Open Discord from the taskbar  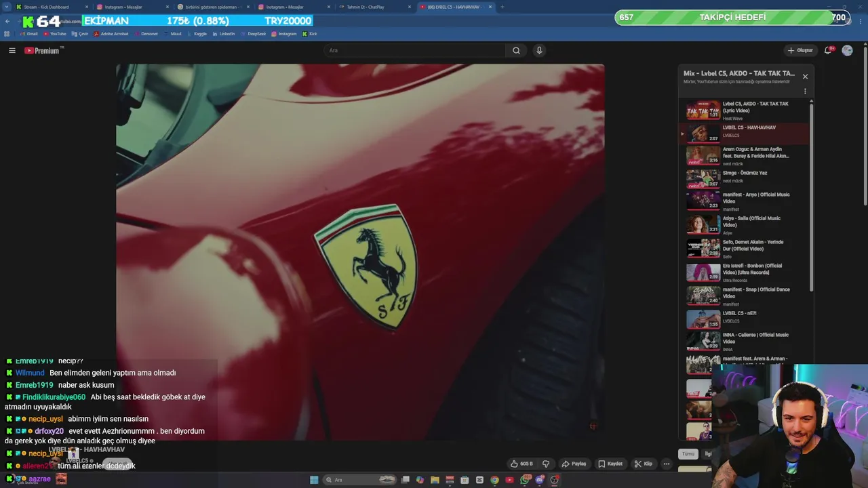click(540, 480)
